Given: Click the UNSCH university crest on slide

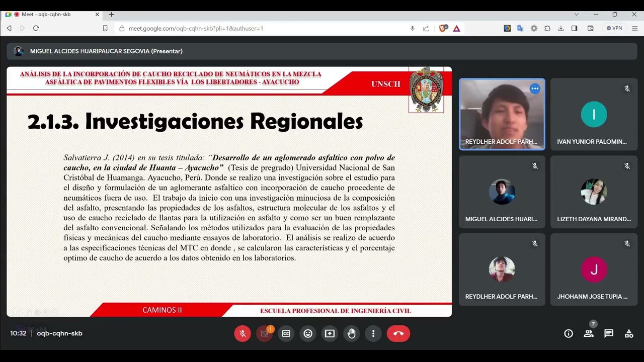Looking at the screenshot, I should click(426, 90).
